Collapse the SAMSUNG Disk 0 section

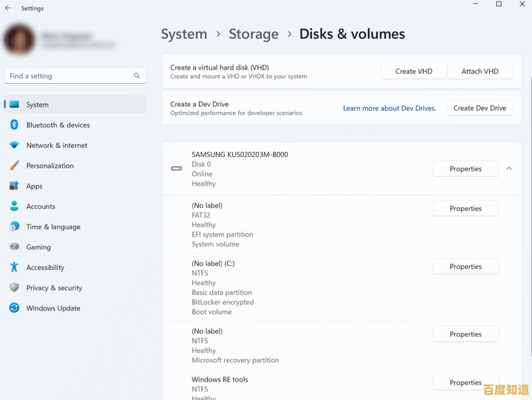pyautogui.click(x=509, y=168)
